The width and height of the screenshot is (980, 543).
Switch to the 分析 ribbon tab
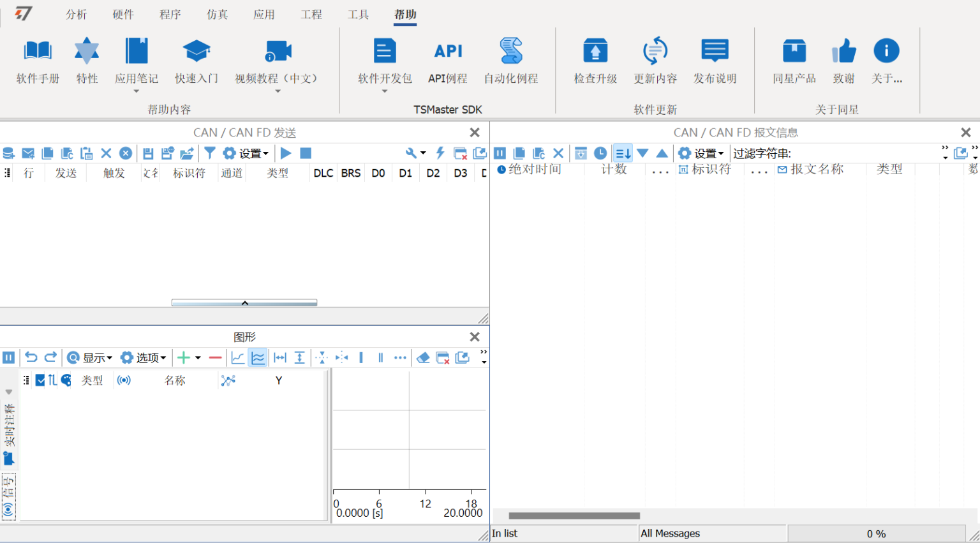click(x=76, y=14)
